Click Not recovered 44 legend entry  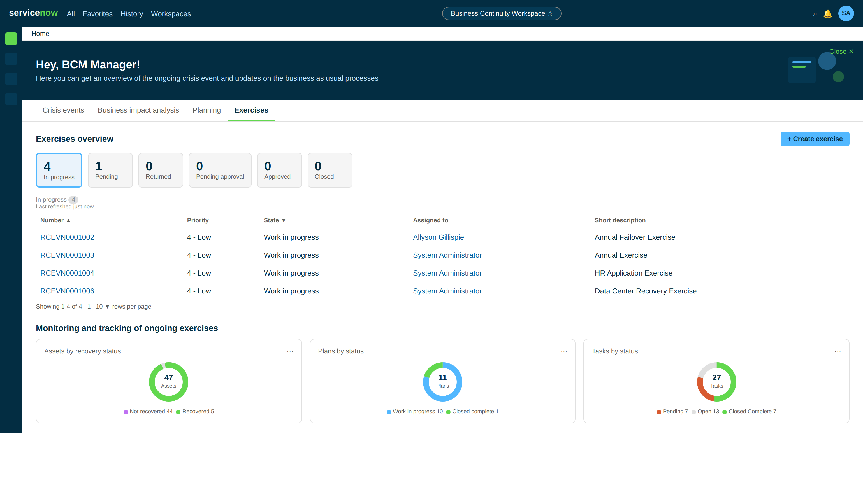pyautogui.click(x=148, y=412)
